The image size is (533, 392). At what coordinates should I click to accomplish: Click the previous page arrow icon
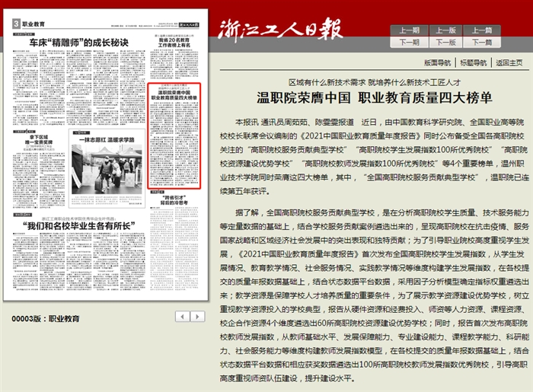point(181,316)
